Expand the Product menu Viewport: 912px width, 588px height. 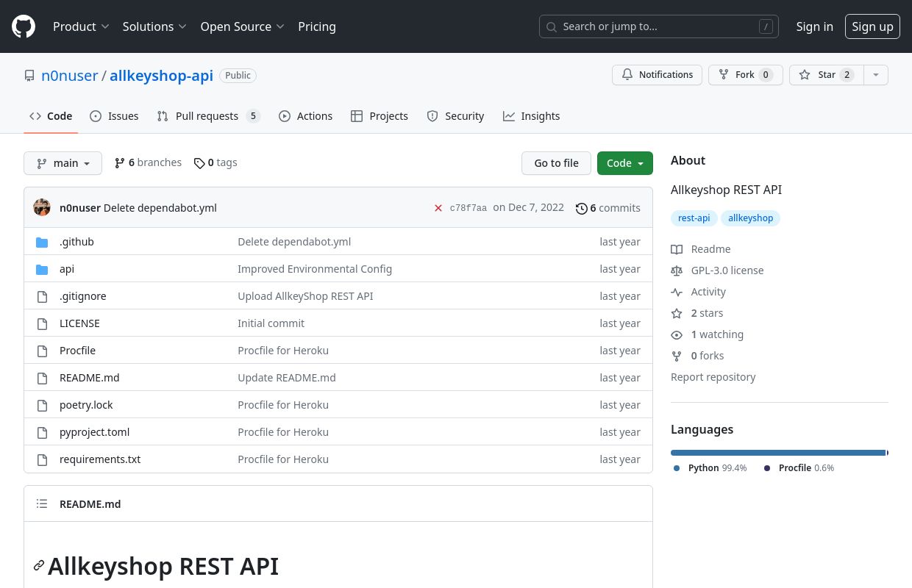pyautogui.click(x=81, y=26)
